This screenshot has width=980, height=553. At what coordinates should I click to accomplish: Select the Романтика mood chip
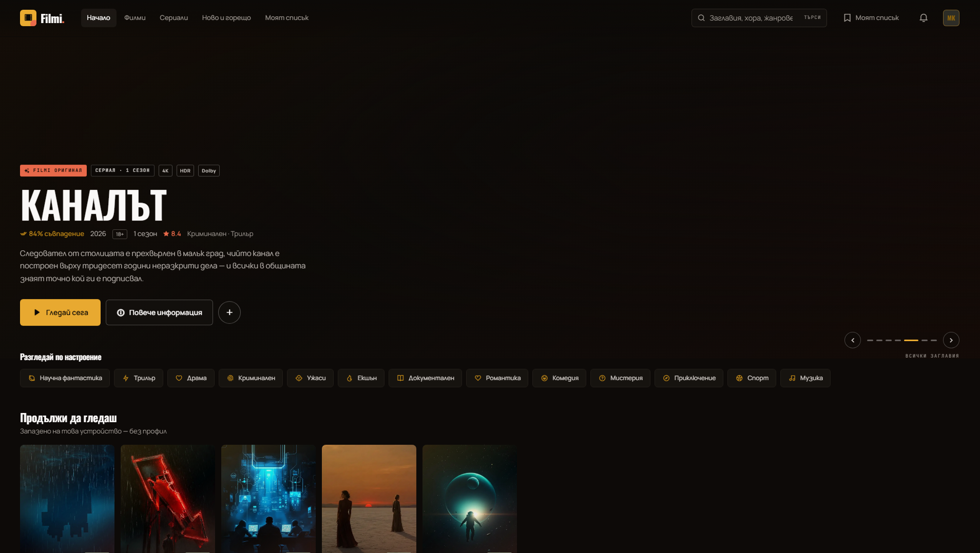tap(497, 378)
